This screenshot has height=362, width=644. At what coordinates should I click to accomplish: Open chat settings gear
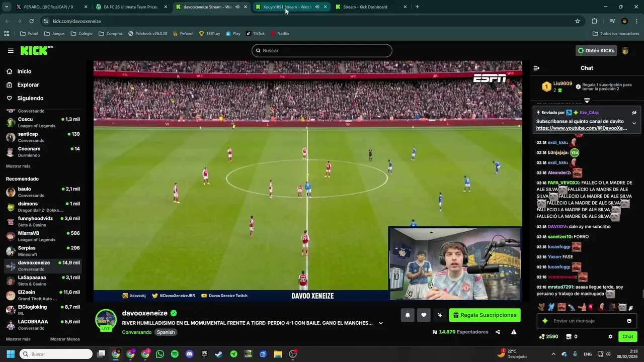(610, 337)
